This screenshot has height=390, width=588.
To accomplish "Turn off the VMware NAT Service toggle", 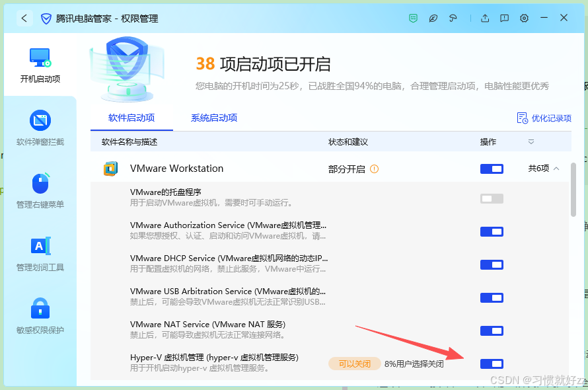I will tap(492, 331).
